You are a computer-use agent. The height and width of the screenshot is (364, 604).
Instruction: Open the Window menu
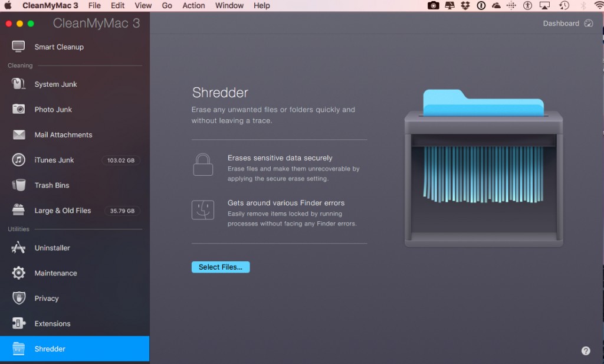[229, 5]
